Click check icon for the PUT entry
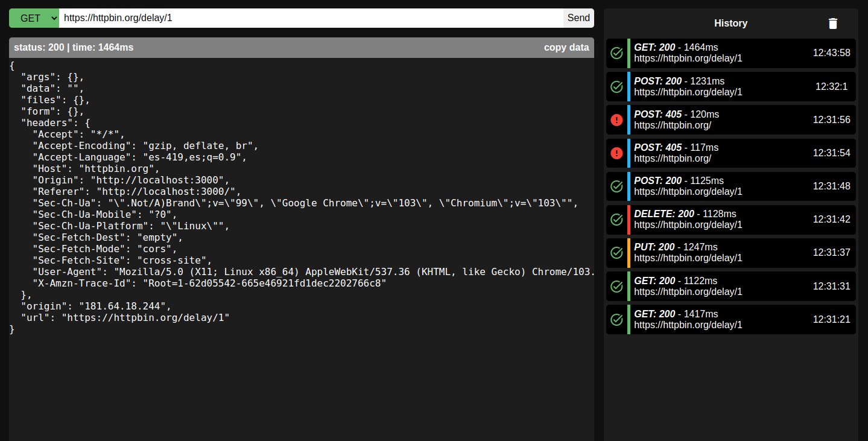The height and width of the screenshot is (441, 868). [616, 253]
